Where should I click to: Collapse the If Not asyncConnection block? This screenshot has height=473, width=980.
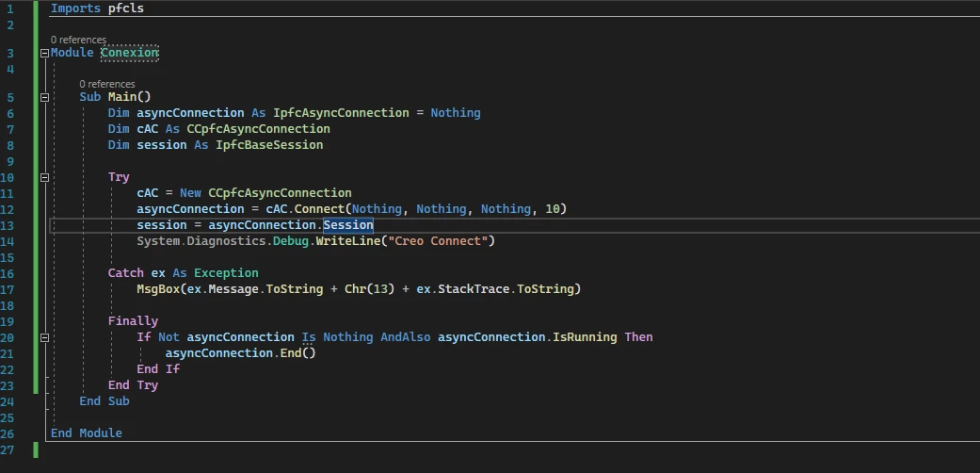pos(44,337)
